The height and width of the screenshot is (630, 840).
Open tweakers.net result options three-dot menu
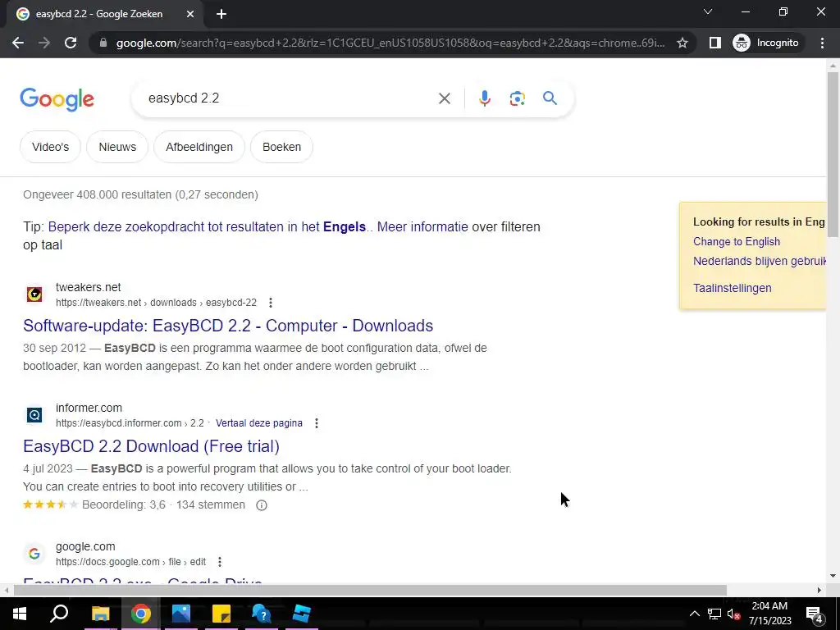tap(271, 303)
